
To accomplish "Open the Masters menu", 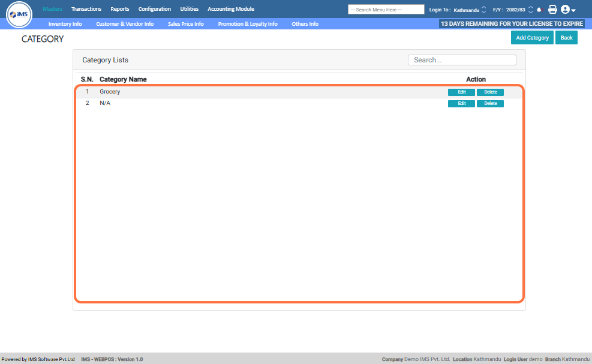I will pyautogui.click(x=52, y=9).
